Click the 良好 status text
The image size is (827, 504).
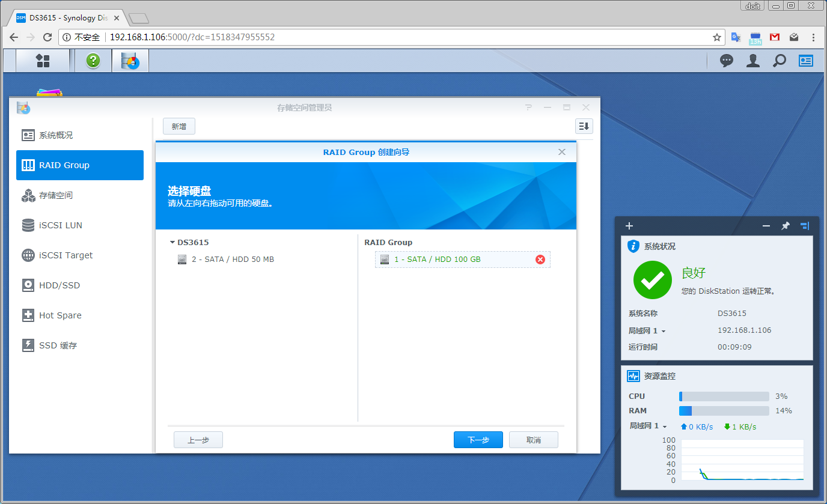point(694,273)
